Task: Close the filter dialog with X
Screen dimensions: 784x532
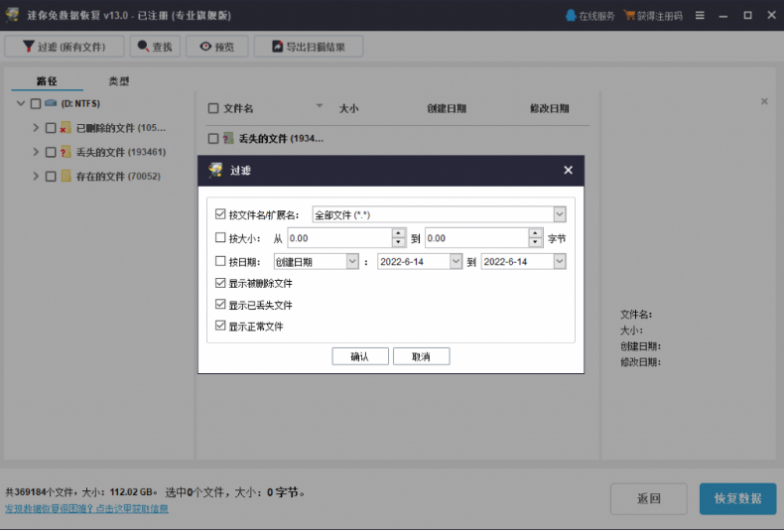Action: pyautogui.click(x=568, y=170)
